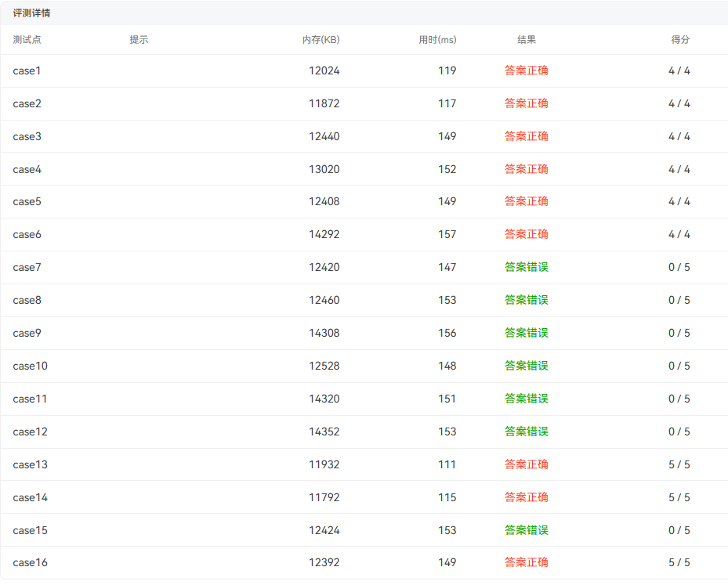
Task: Select the case6 test point label
Action: [27, 234]
